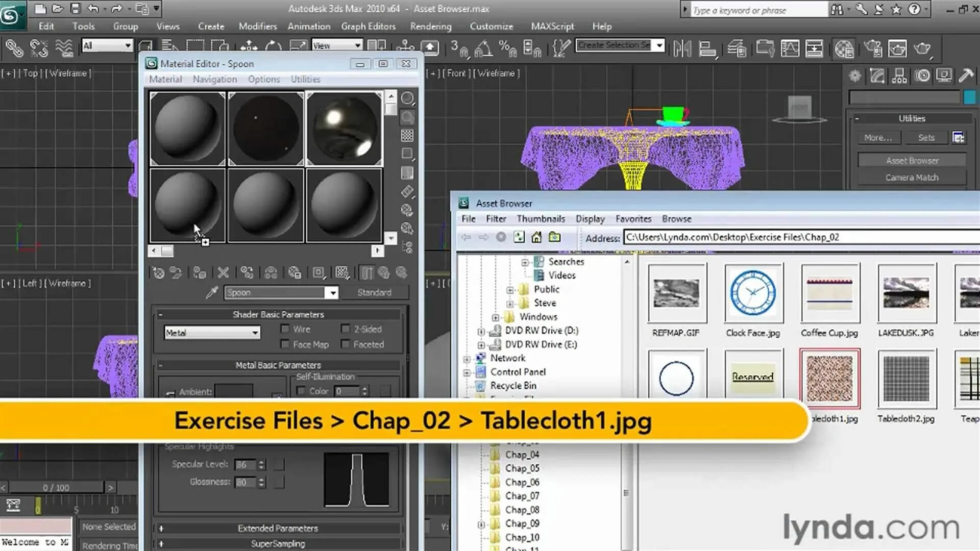Click Go to Parent icon in Material Editor
The height and width of the screenshot is (551, 980).
pyautogui.click(x=384, y=273)
